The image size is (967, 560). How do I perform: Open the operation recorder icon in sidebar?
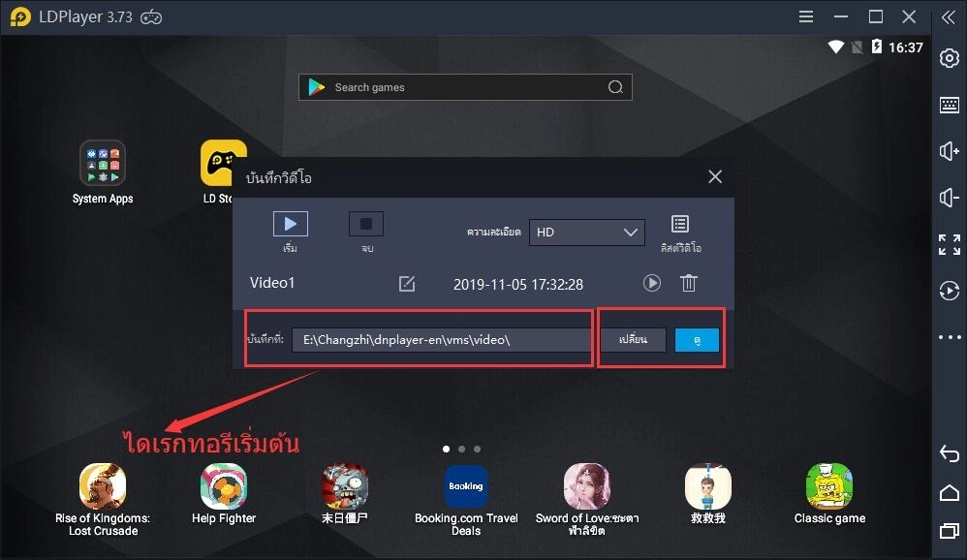click(950, 291)
